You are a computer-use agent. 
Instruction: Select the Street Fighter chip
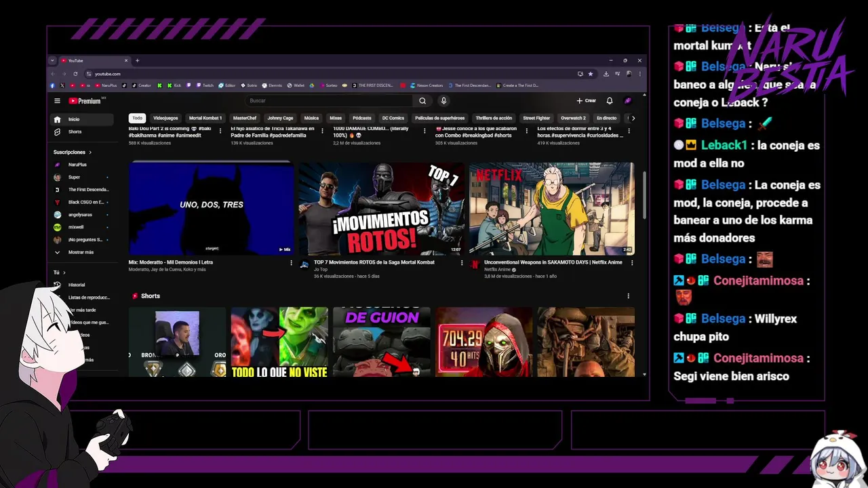(536, 118)
